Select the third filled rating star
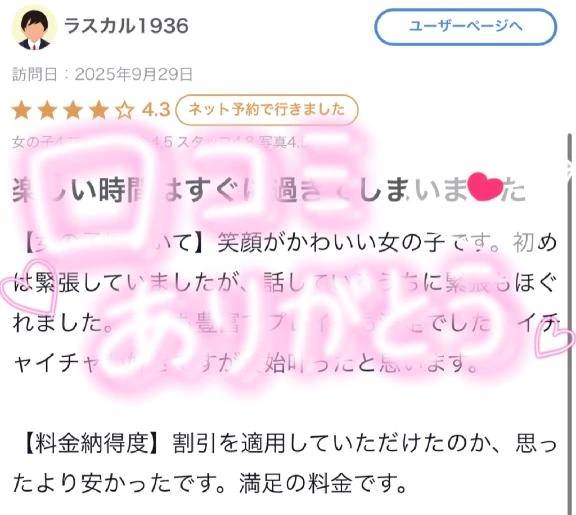This screenshot has height=515, width=576. click(73, 110)
